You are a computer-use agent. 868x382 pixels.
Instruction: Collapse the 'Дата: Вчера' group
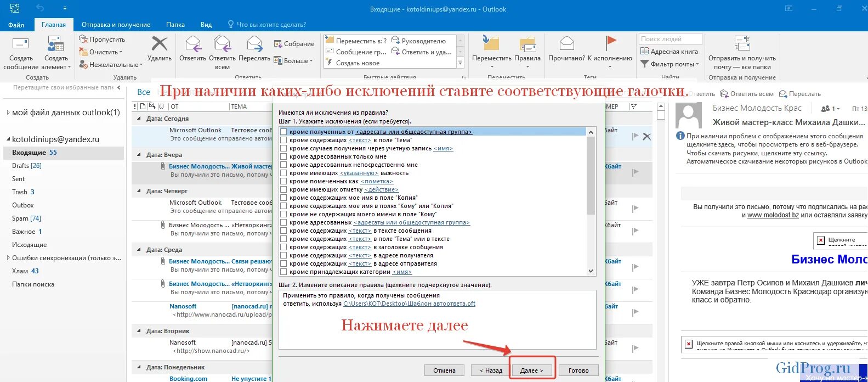coord(139,155)
